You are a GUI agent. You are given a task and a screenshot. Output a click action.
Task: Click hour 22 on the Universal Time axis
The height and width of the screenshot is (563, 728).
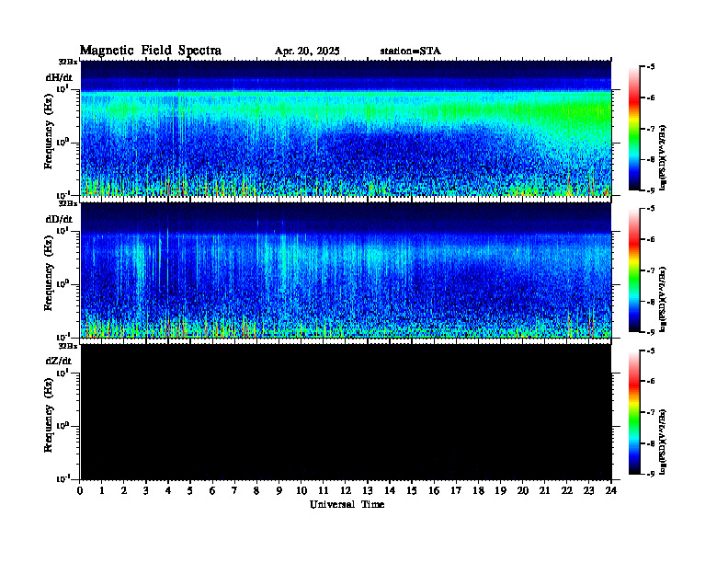pos(567,490)
